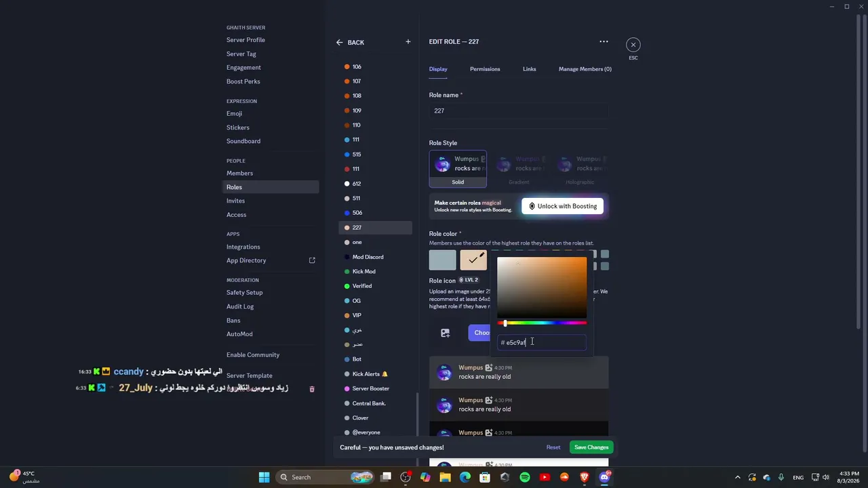868x488 pixels.
Task: Click the hex color input field
Action: point(542,342)
